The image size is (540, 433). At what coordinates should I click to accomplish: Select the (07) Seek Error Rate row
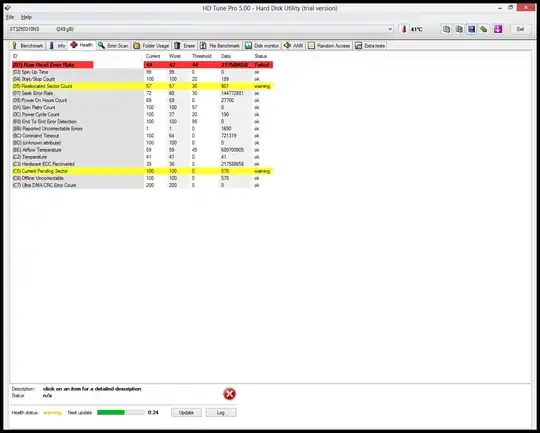(143, 93)
